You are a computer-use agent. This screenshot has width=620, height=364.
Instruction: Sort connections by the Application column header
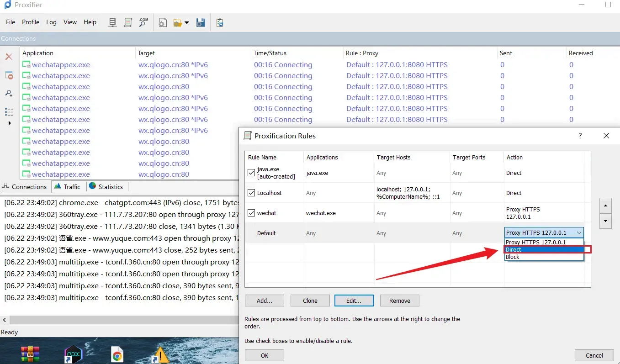pyautogui.click(x=78, y=53)
